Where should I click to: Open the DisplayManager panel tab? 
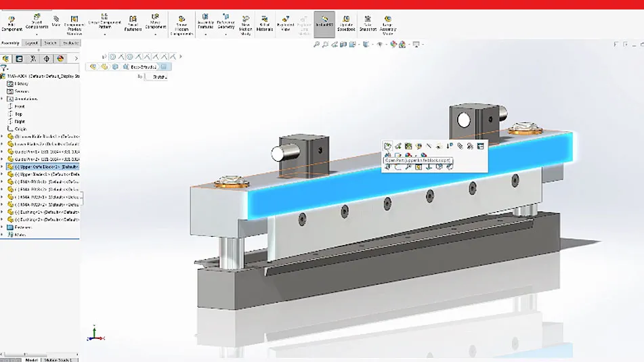[60, 59]
